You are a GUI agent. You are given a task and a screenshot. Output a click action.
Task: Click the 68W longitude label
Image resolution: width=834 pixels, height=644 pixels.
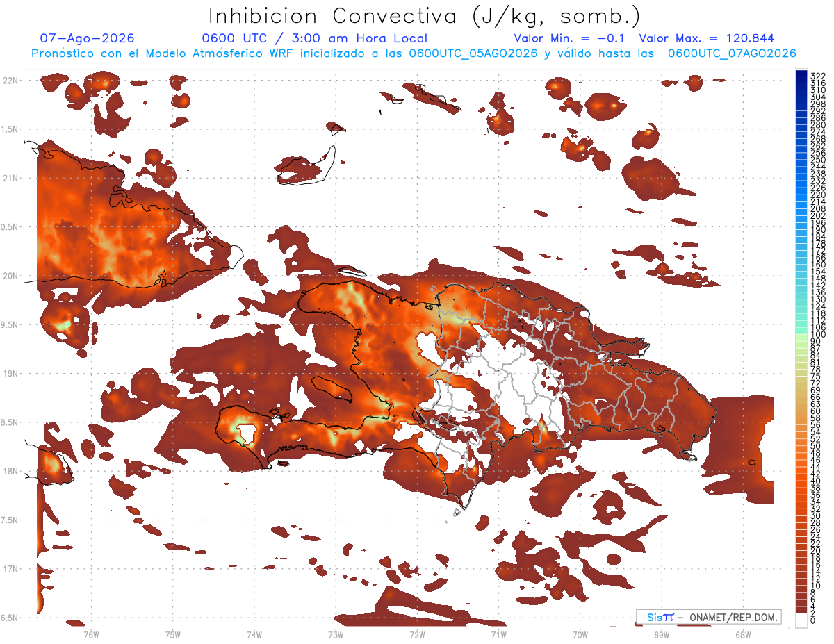[743, 634]
